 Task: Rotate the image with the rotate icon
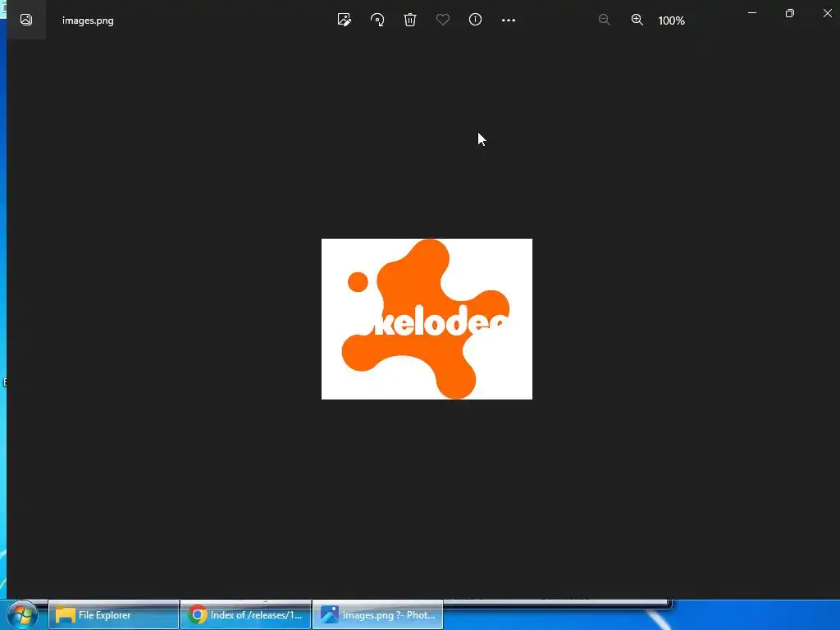tap(377, 20)
